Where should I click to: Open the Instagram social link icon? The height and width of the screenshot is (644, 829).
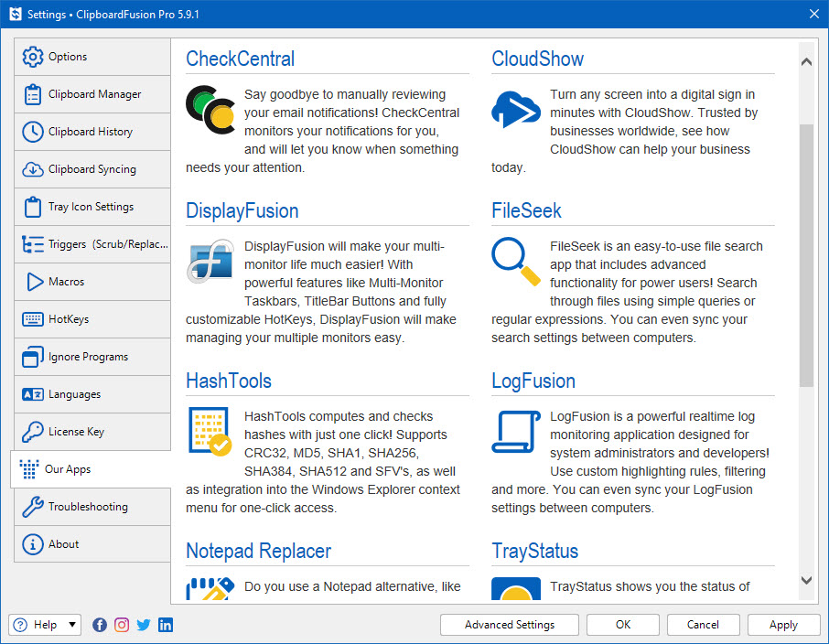[122, 625]
